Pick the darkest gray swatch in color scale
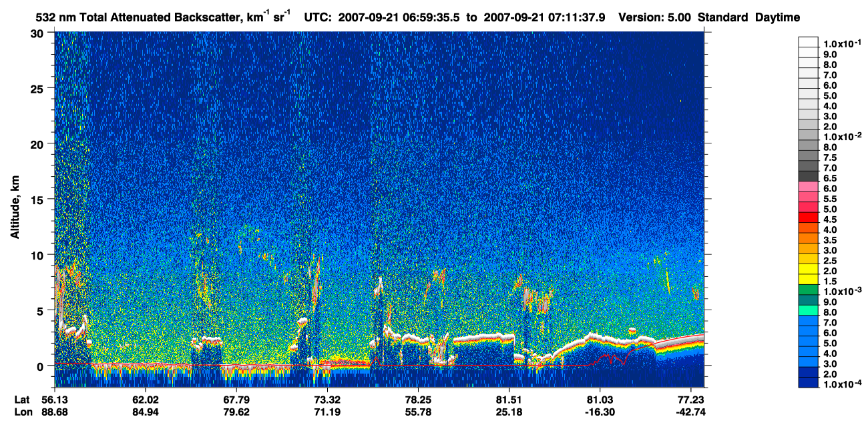This screenshot has height=445, width=868. click(x=808, y=175)
